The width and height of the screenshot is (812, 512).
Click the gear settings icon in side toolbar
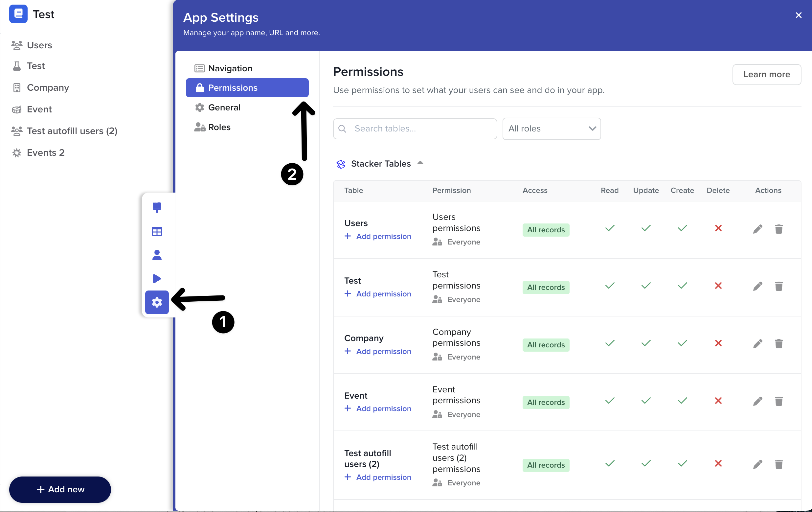pos(157,302)
